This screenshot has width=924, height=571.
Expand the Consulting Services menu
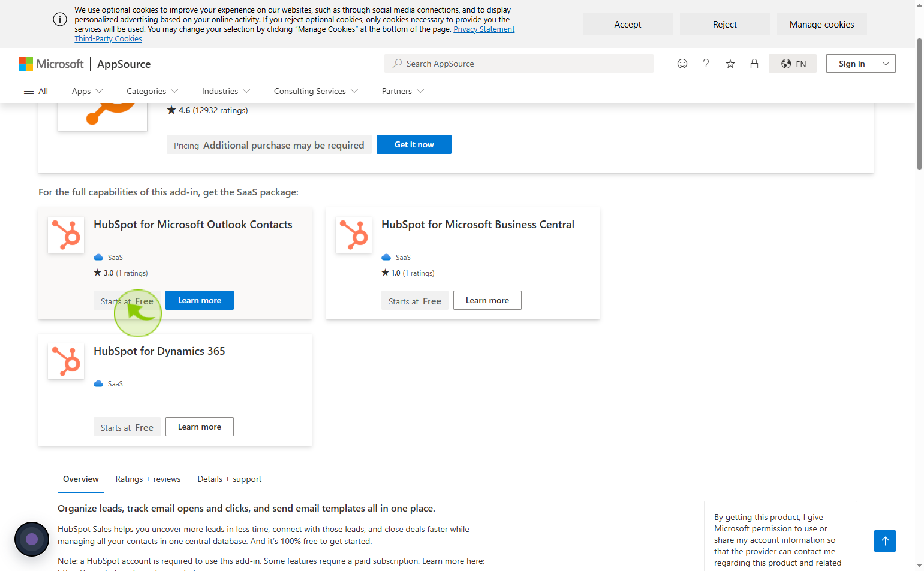coord(316,91)
